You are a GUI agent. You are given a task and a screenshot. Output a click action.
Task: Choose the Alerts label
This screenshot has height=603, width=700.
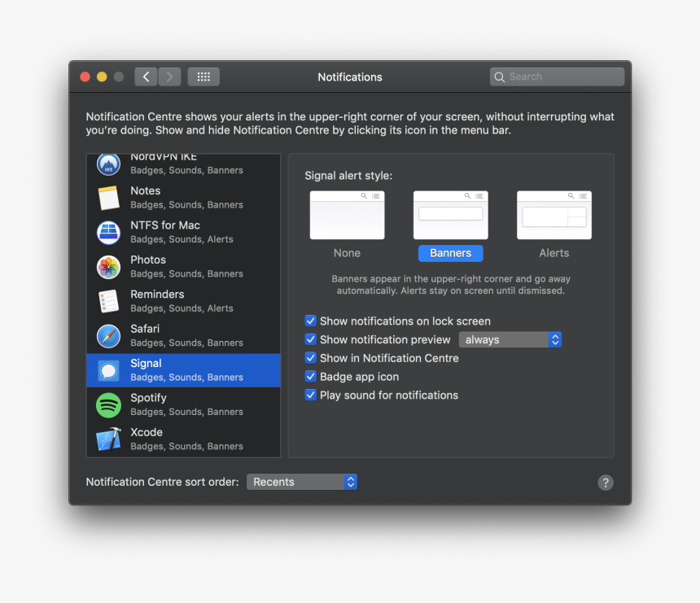pyautogui.click(x=554, y=253)
